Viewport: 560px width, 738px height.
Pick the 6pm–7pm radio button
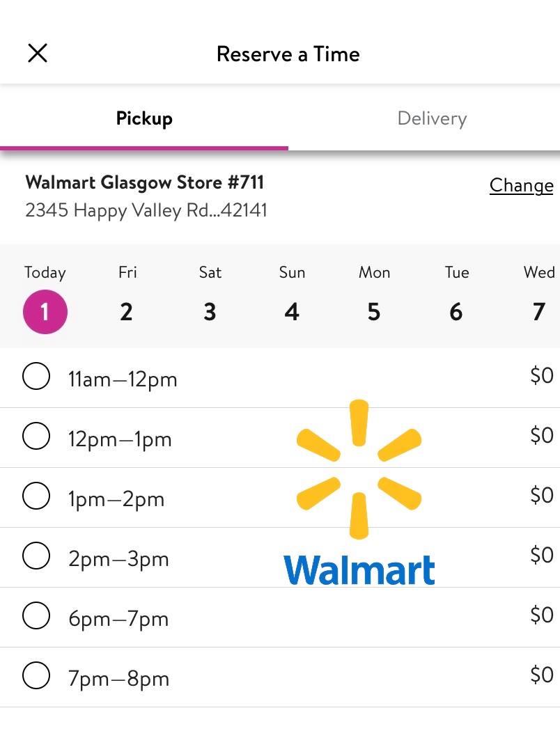coord(36,616)
